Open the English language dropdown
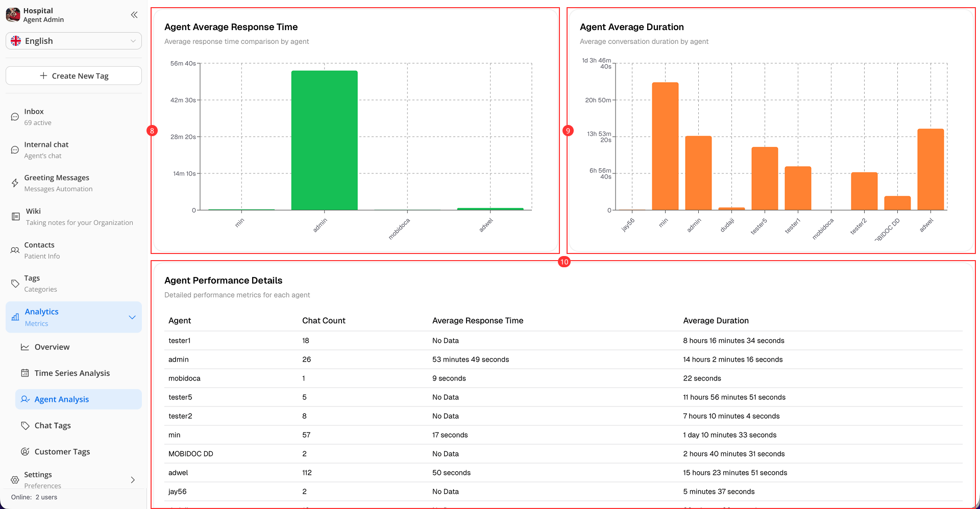 pyautogui.click(x=73, y=41)
